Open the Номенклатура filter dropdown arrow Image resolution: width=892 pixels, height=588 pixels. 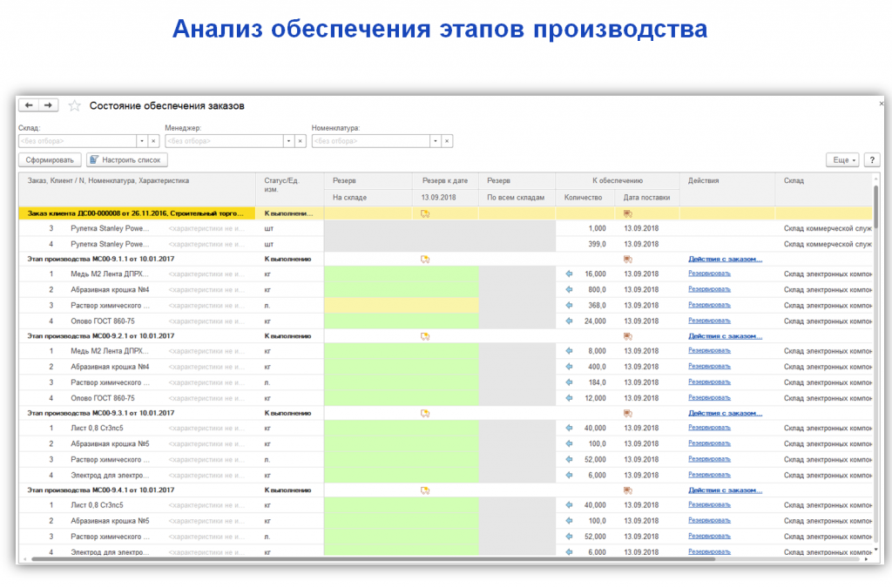click(436, 141)
